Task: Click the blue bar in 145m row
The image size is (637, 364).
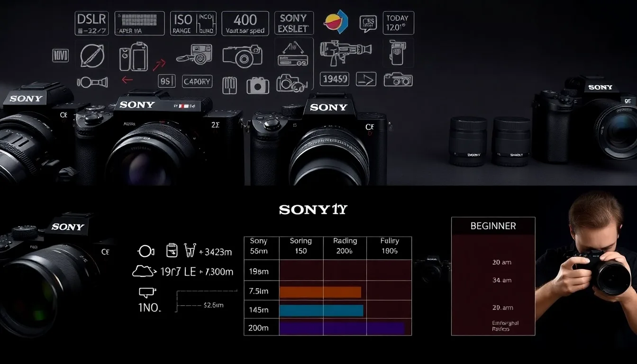Action: pyautogui.click(x=321, y=310)
